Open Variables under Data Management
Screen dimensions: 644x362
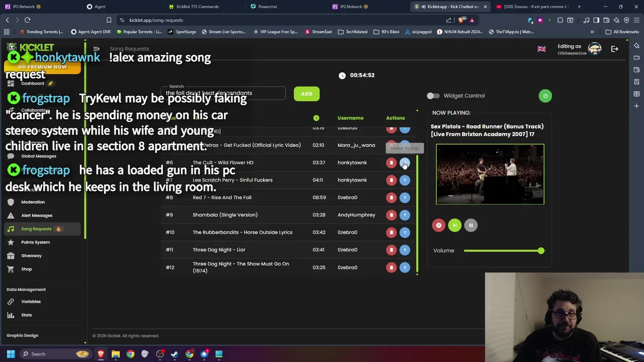[31, 302]
